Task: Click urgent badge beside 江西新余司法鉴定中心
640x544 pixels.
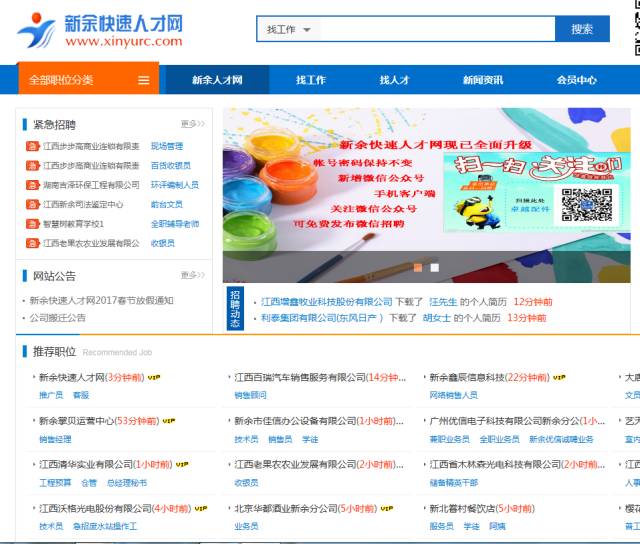Action: coord(32,204)
